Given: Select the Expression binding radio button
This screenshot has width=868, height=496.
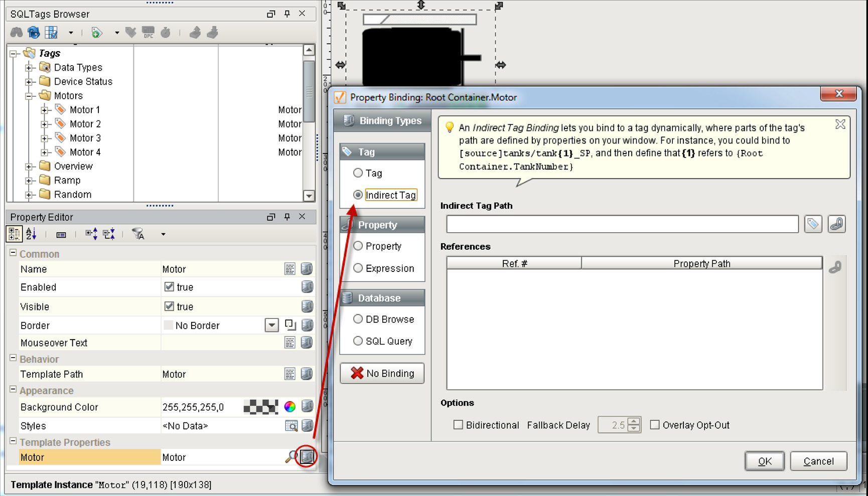Looking at the screenshot, I should click(358, 268).
